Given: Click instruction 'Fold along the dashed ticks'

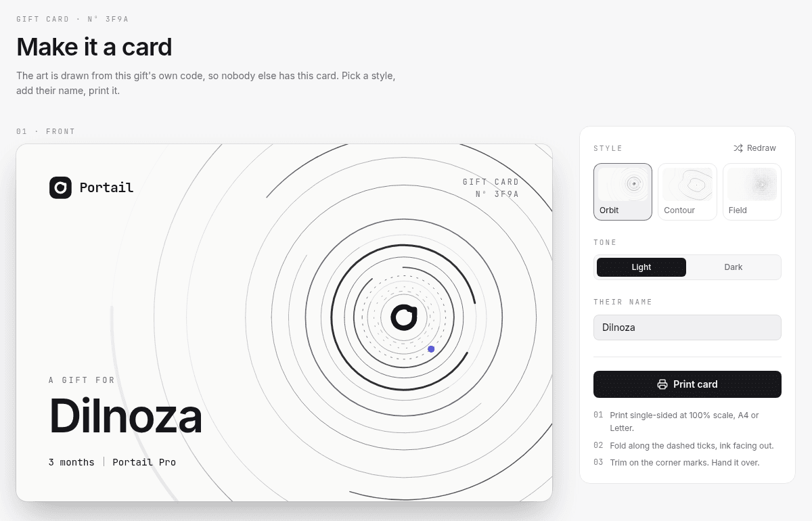Looking at the screenshot, I should click(x=692, y=446).
